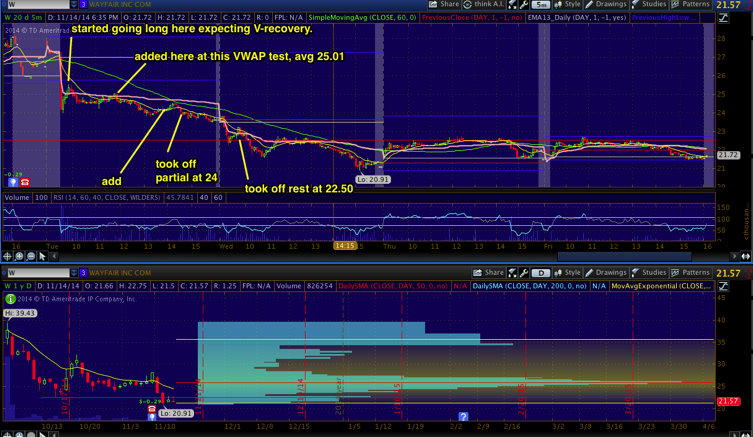
Task: Expand symbol dropdown arrow in upper chart
Action: (x=73, y=5)
